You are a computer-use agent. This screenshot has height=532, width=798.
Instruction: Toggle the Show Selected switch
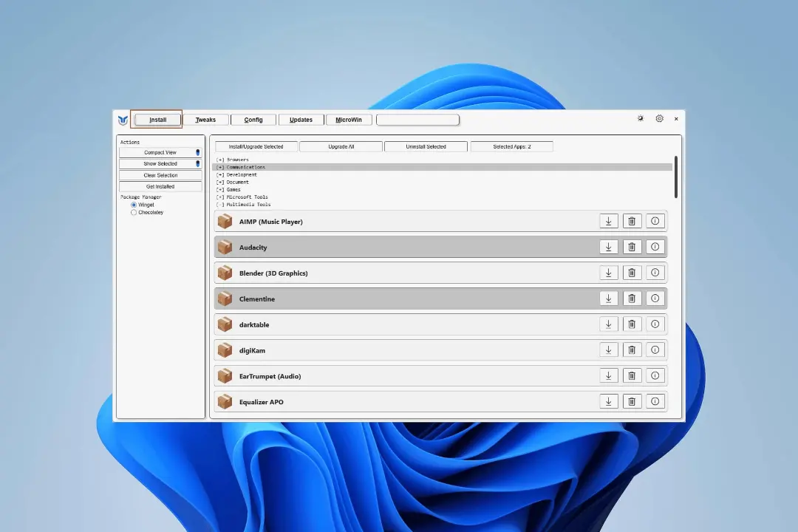[198, 163]
